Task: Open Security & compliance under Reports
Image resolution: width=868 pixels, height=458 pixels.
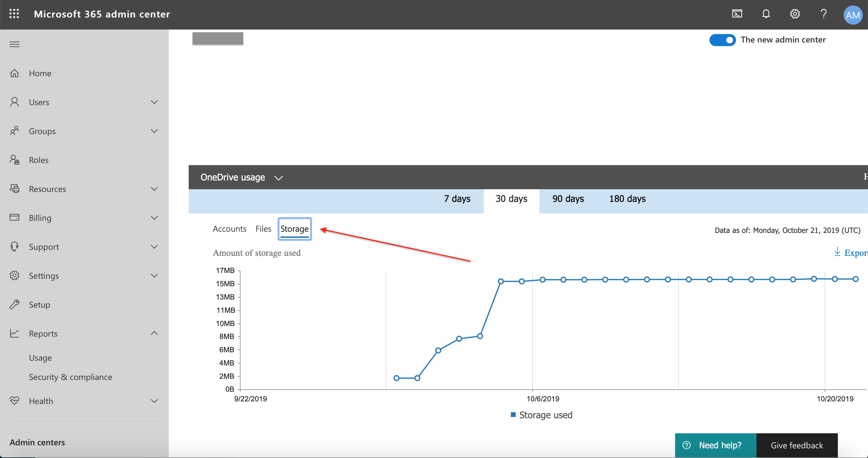Action: [71, 377]
